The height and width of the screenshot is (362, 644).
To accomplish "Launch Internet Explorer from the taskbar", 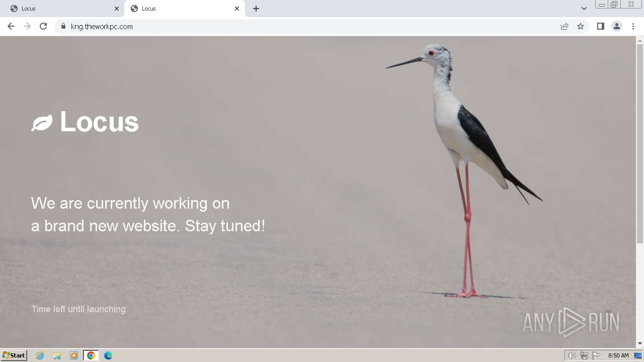I will [x=40, y=355].
